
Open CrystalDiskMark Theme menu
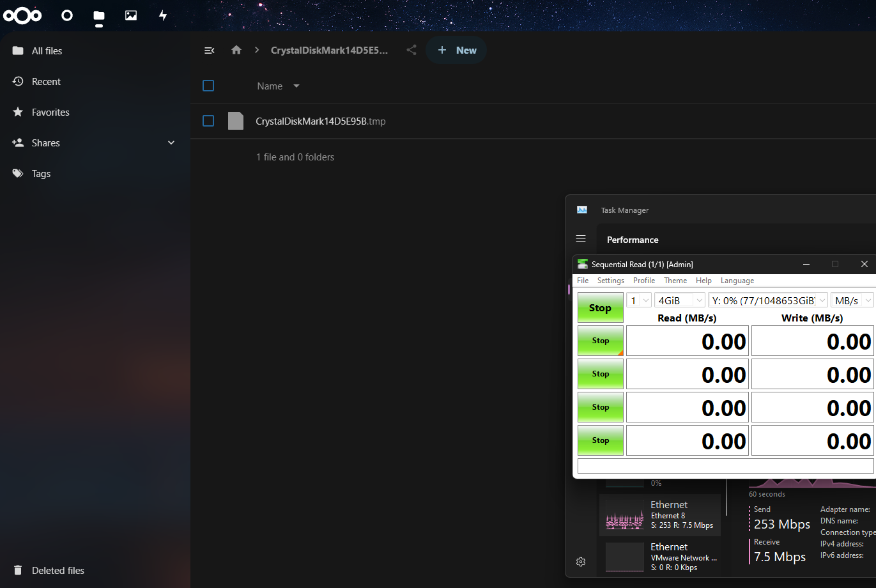(x=675, y=281)
